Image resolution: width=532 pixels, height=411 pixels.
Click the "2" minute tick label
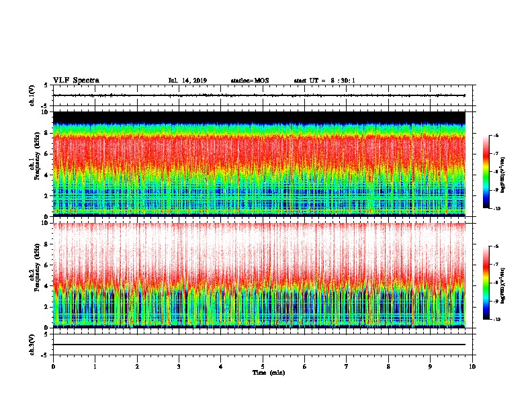click(x=137, y=367)
